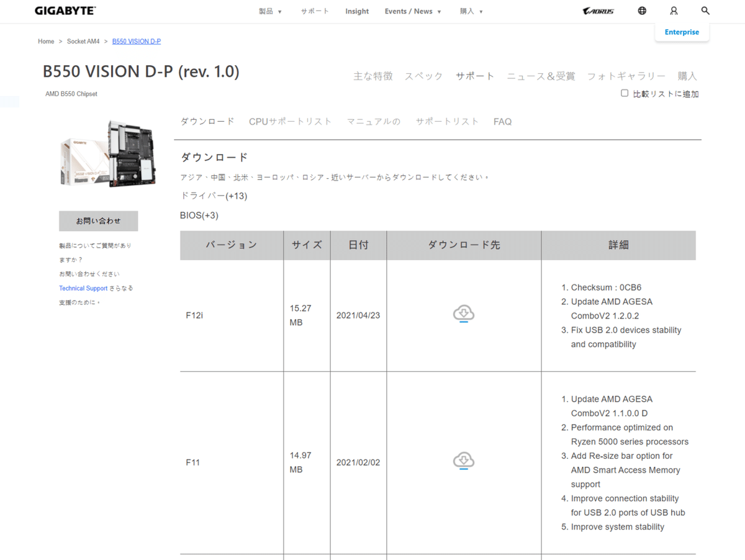Image resolution: width=745 pixels, height=560 pixels.
Task: Open the user account icon
Action: point(674,11)
